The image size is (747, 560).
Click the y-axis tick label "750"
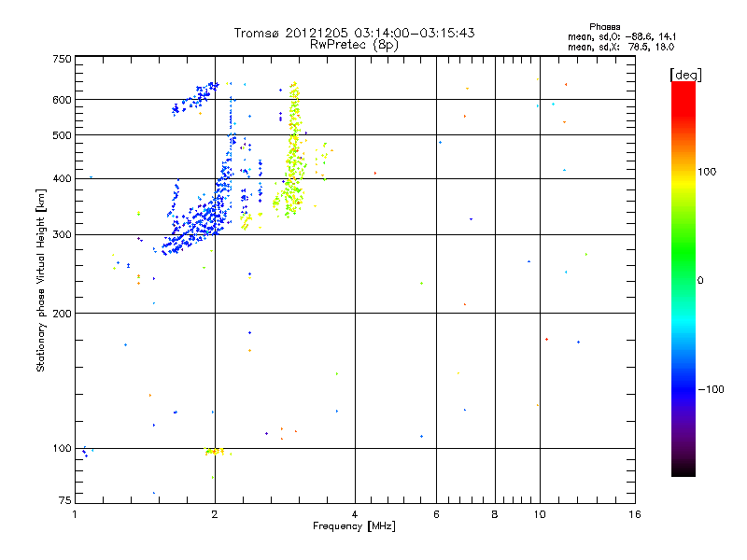pyautogui.click(x=62, y=59)
